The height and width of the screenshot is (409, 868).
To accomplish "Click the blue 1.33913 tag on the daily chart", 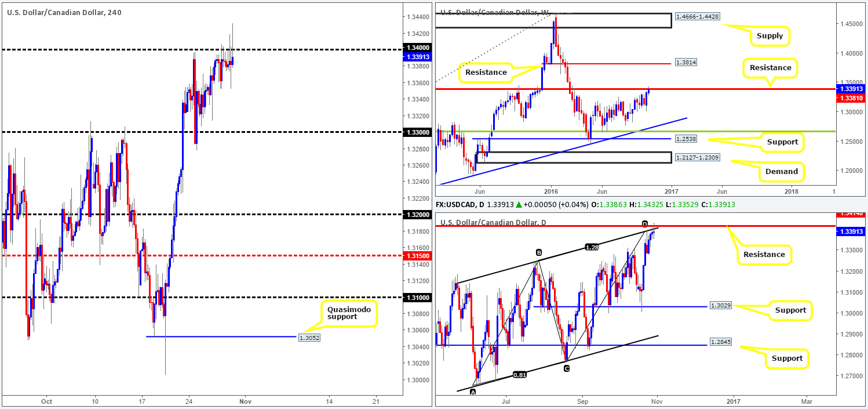I will pyautogui.click(x=851, y=231).
